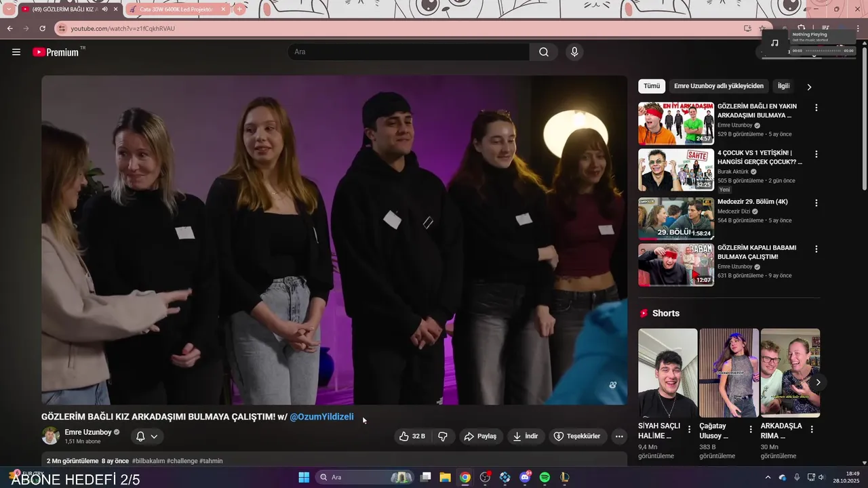
Task: Open Spotify from the taskbar
Action: pyautogui.click(x=545, y=477)
